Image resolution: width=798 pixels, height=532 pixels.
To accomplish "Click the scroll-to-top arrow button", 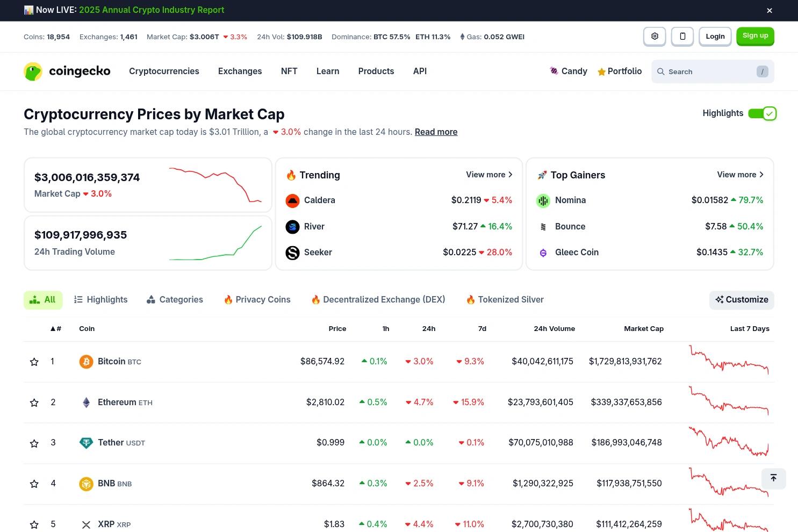I will point(773,478).
